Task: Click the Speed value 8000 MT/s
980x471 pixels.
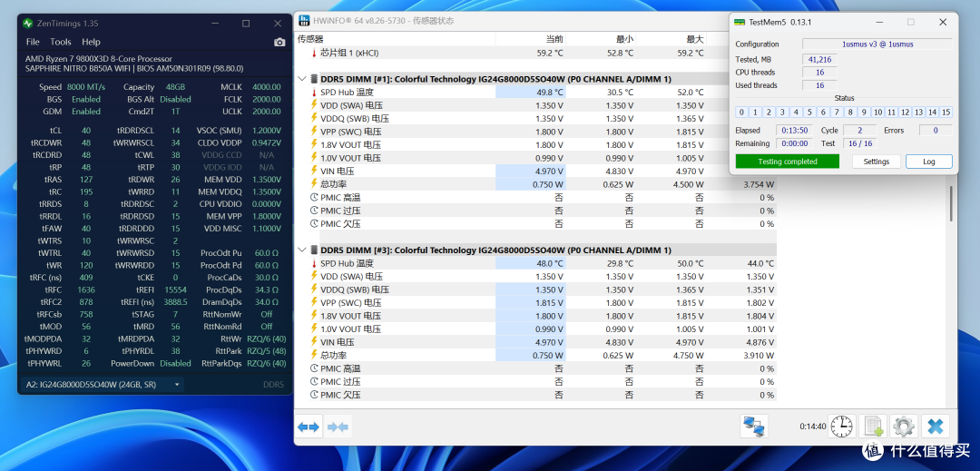Action: coord(85,87)
